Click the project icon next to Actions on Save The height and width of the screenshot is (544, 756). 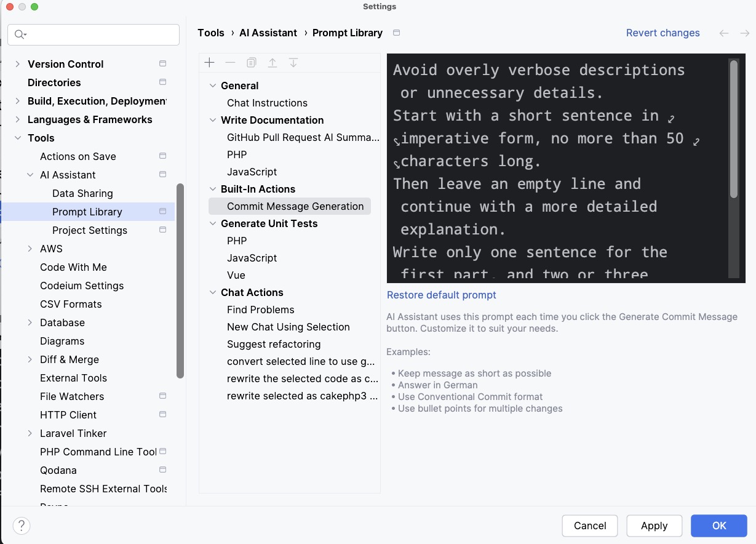pyautogui.click(x=162, y=156)
